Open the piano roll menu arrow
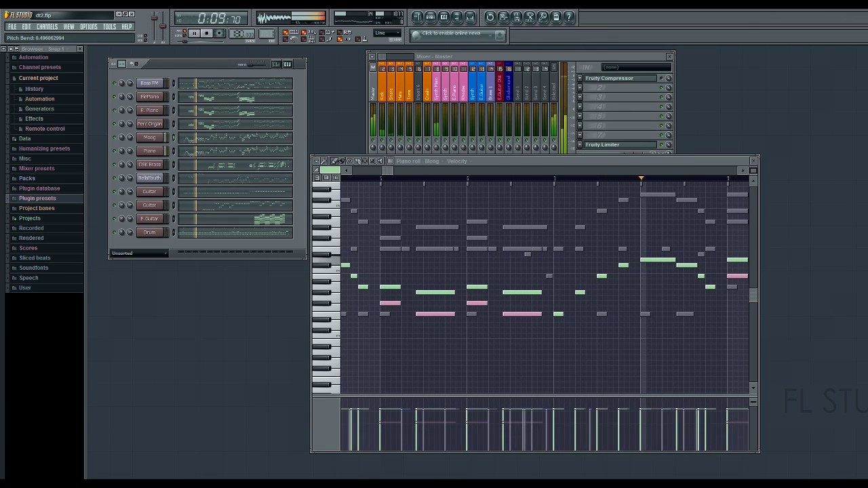 coord(316,161)
